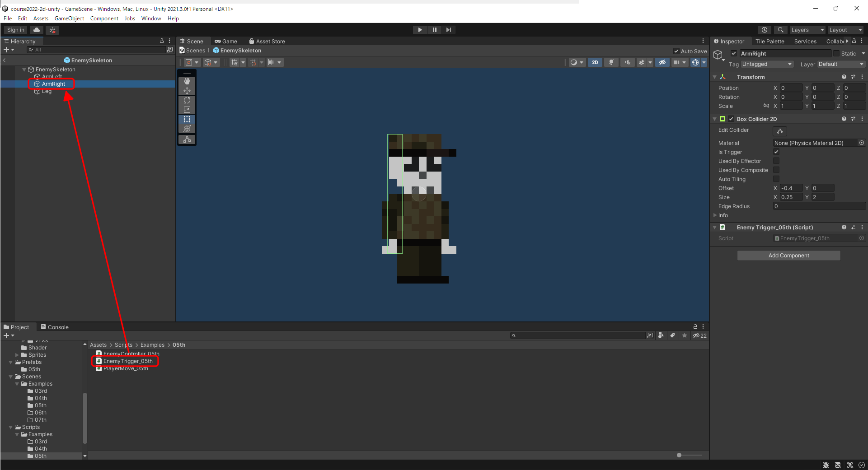Select the Move tool in scene
The width and height of the screenshot is (868, 470).
click(187, 91)
